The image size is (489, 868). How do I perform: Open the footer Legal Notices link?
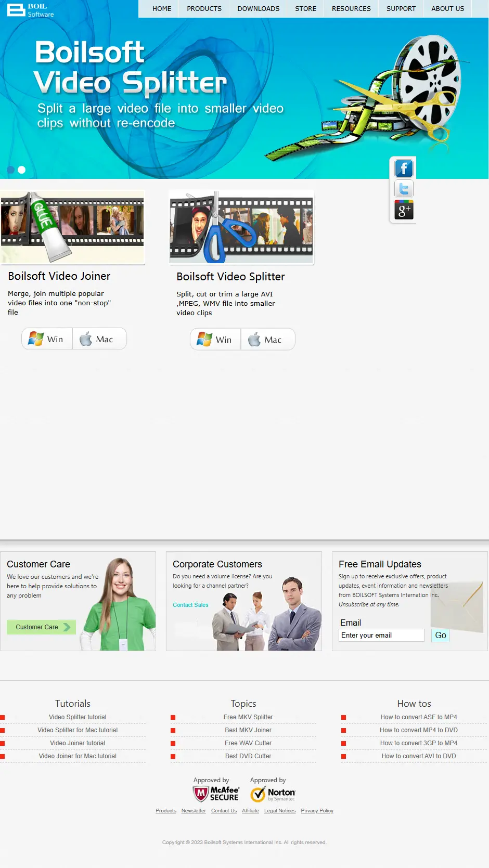(x=280, y=811)
